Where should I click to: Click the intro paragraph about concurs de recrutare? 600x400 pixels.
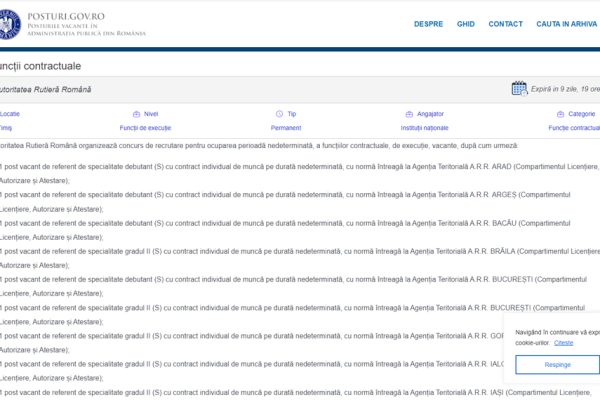(x=259, y=146)
